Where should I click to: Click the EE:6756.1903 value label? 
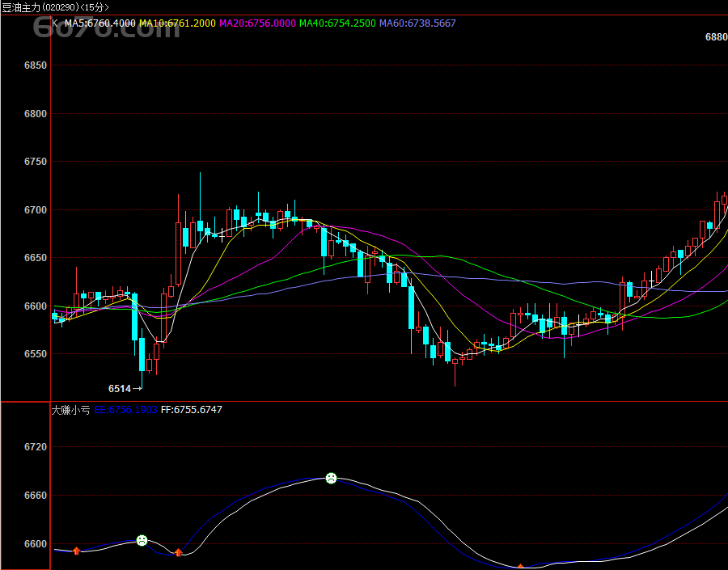[x=125, y=410]
